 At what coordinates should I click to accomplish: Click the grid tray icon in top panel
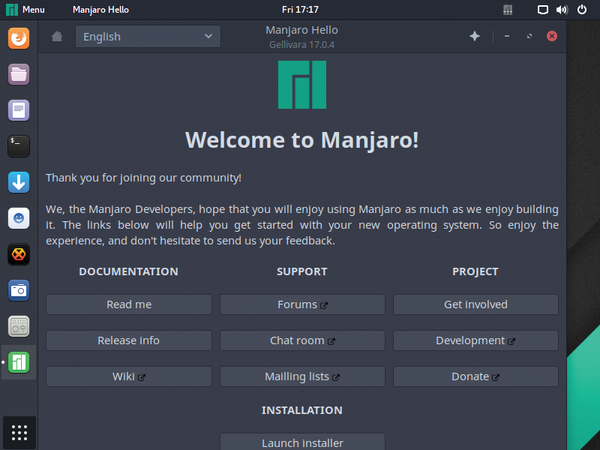point(508,10)
